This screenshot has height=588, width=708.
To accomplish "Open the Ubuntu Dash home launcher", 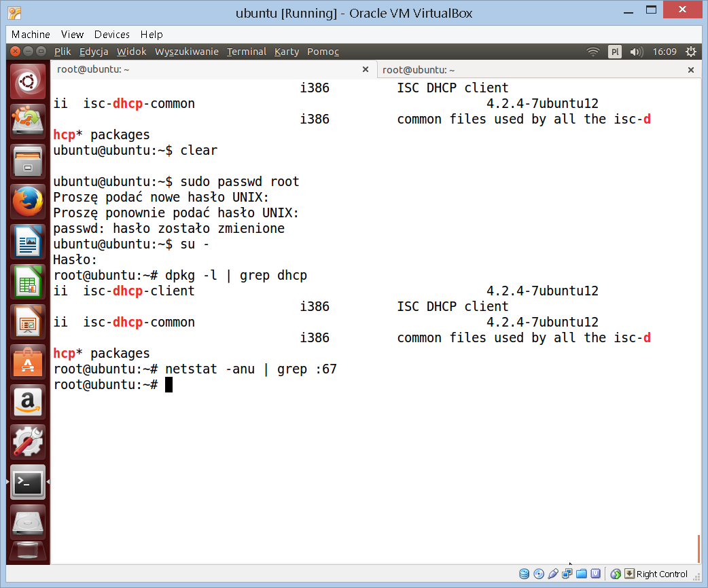I will pos(28,81).
